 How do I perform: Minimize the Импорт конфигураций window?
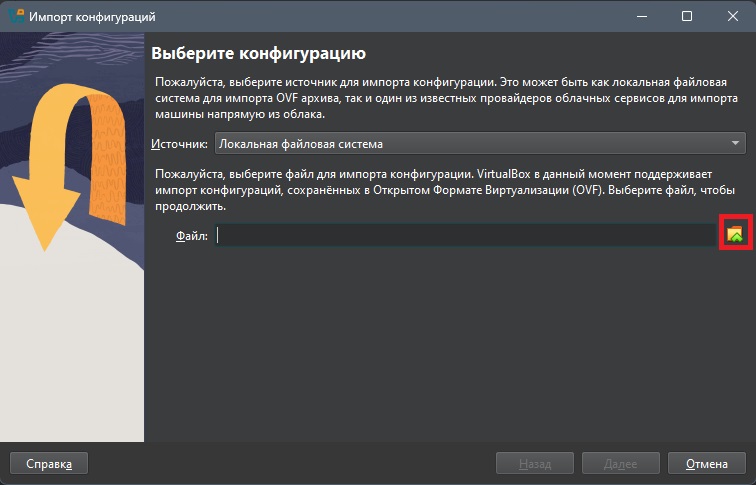pyautogui.click(x=641, y=17)
